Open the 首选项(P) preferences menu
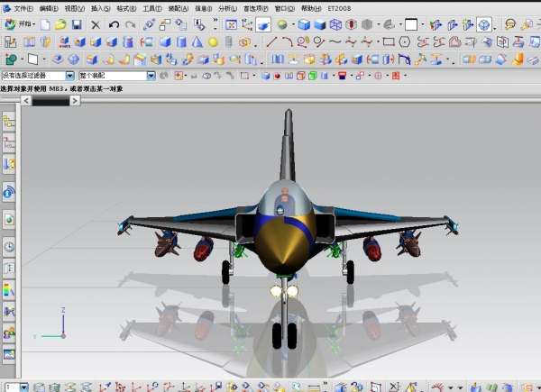The image size is (541, 392). click(256, 8)
